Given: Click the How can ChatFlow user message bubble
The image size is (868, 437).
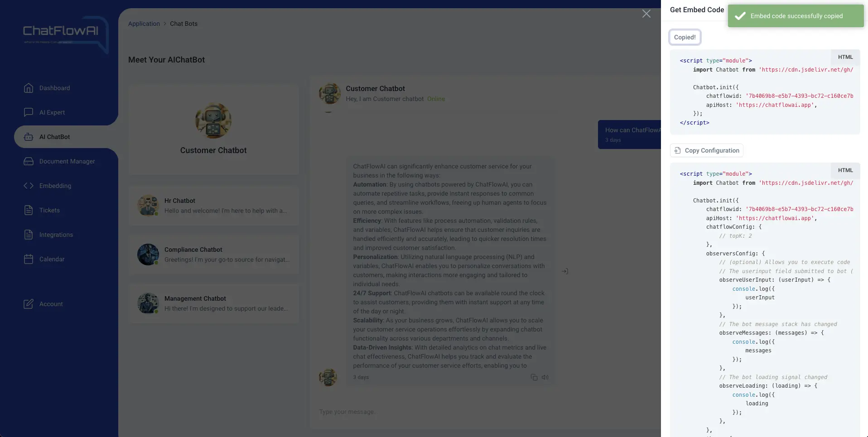Looking at the screenshot, I should click(630, 134).
